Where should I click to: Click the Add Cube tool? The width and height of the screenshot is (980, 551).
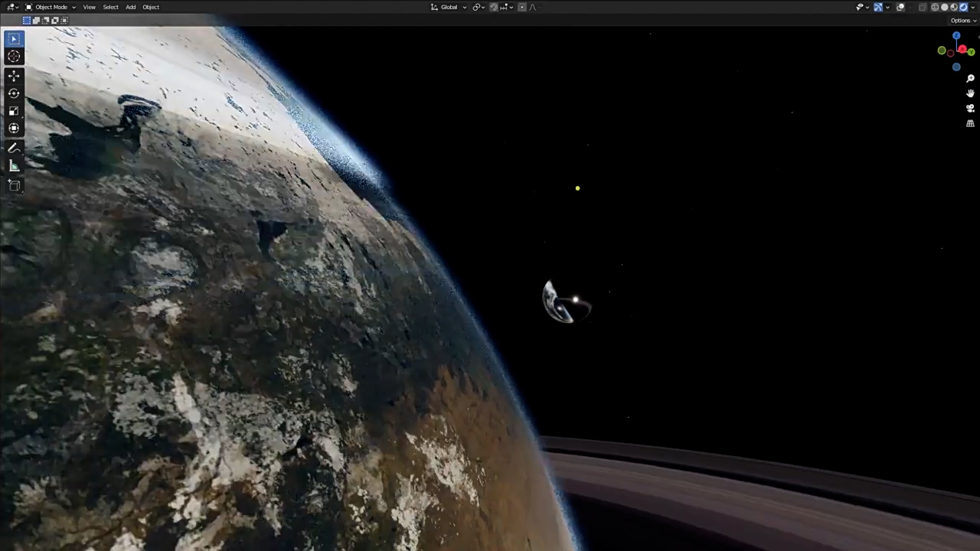pyautogui.click(x=14, y=185)
